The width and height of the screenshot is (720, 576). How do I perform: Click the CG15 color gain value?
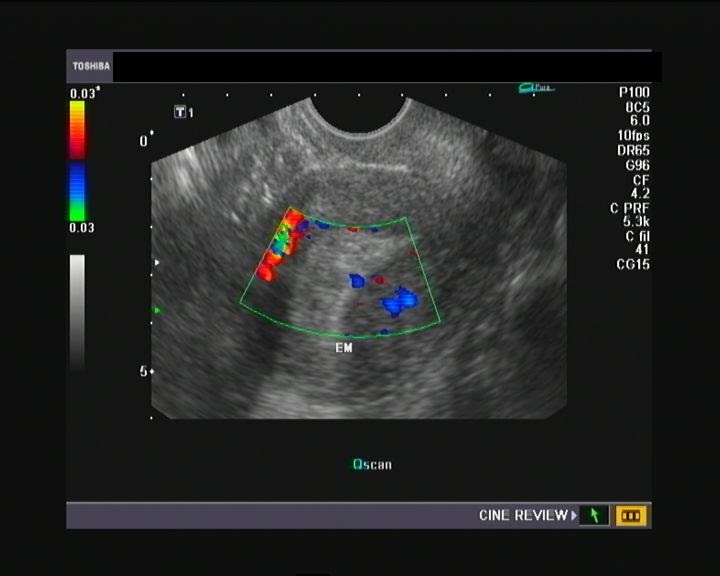[633, 264]
